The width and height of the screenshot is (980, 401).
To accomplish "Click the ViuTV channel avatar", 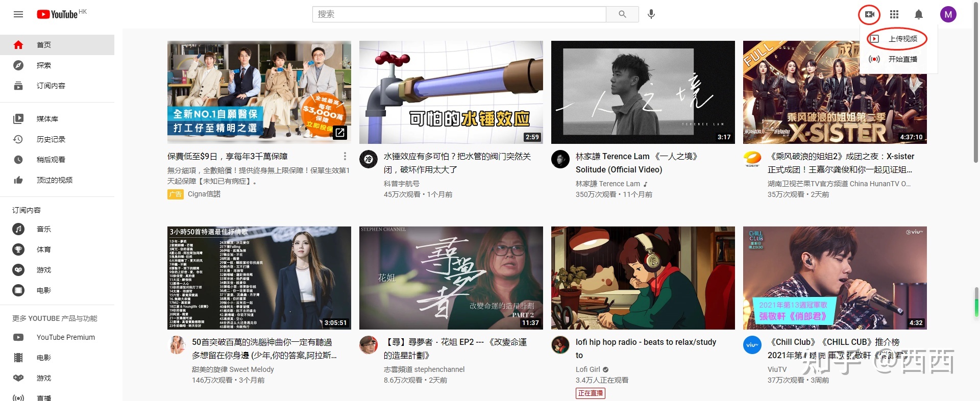I will (752, 345).
